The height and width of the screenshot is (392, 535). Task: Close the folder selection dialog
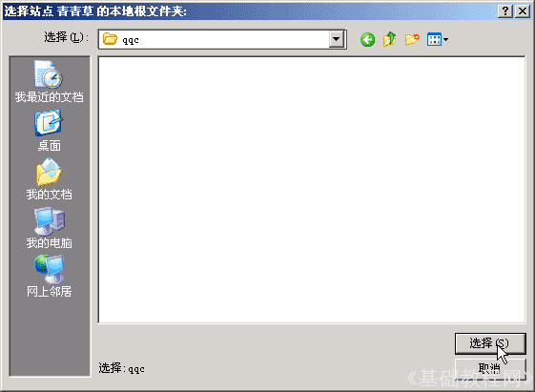523,11
